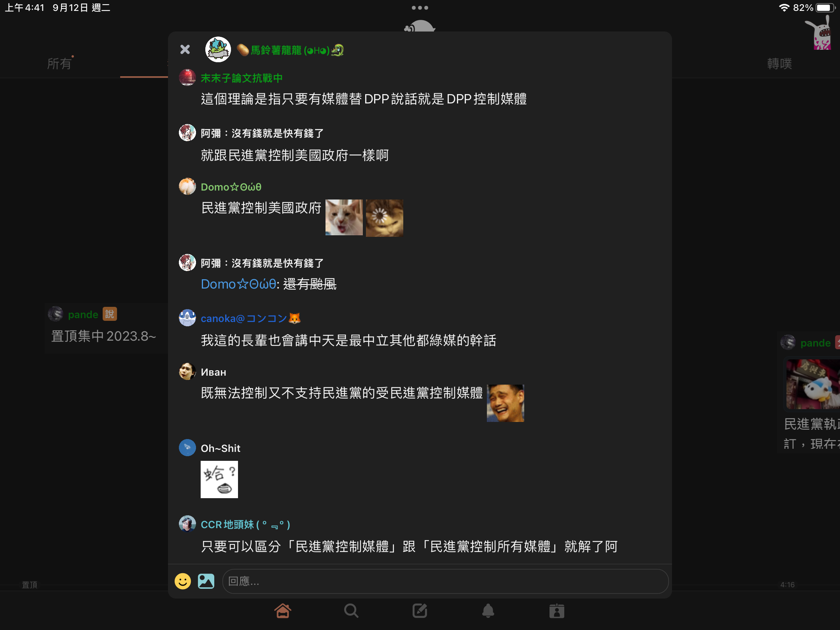840x630 pixels.
Task: Open search with the magnifier icon
Action: [x=351, y=611]
